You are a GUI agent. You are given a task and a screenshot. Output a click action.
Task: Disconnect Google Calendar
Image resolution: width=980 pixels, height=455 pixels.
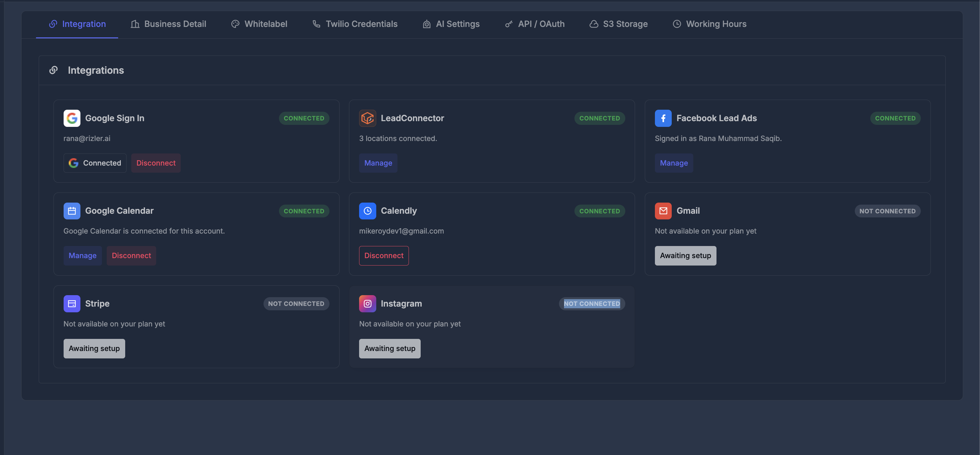131,256
